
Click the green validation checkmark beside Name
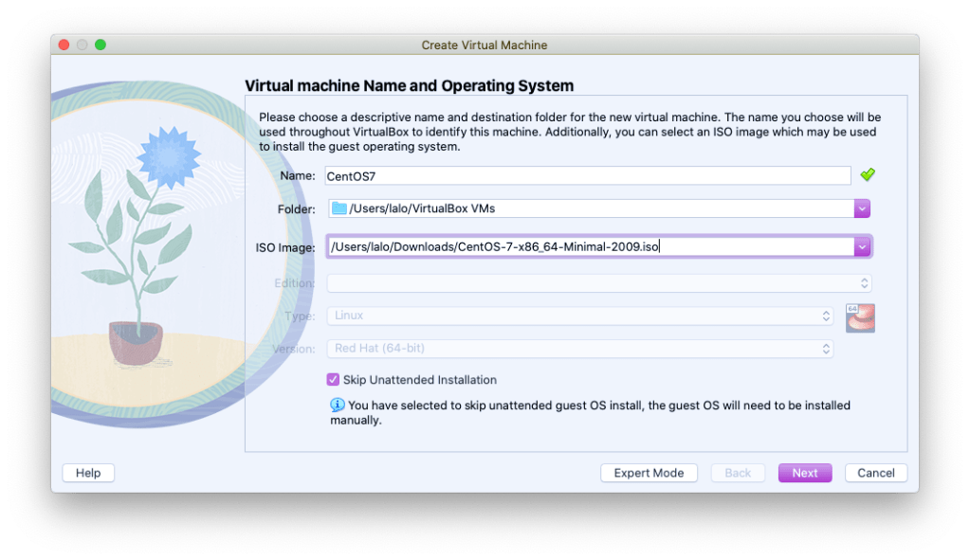pos(867,175)
